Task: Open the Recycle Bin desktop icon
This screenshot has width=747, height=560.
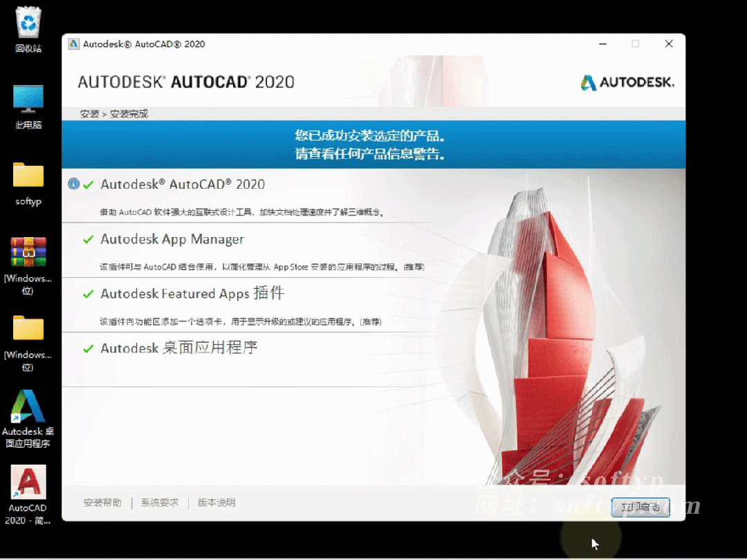Action: pyautogui.click(x=28, y=30)
